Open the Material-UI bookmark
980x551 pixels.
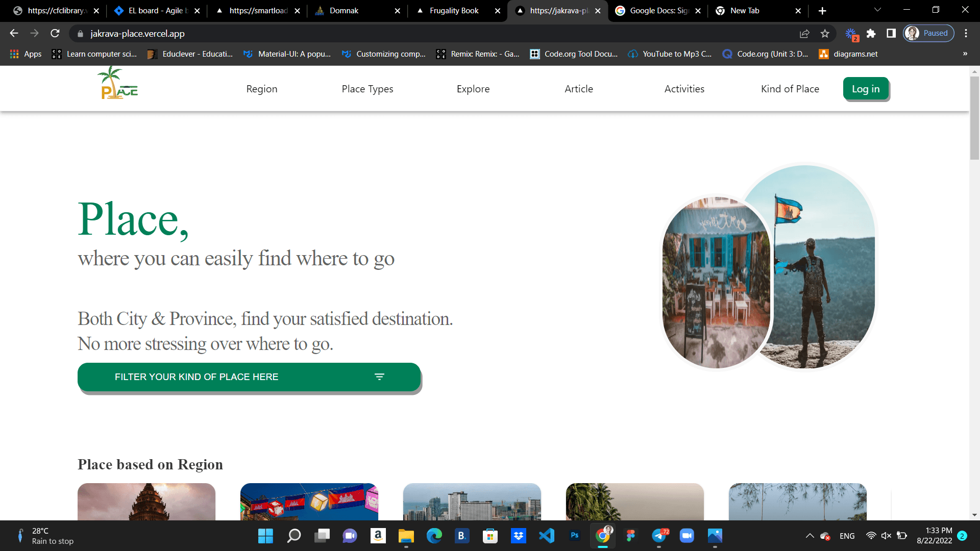pos(287,54)
